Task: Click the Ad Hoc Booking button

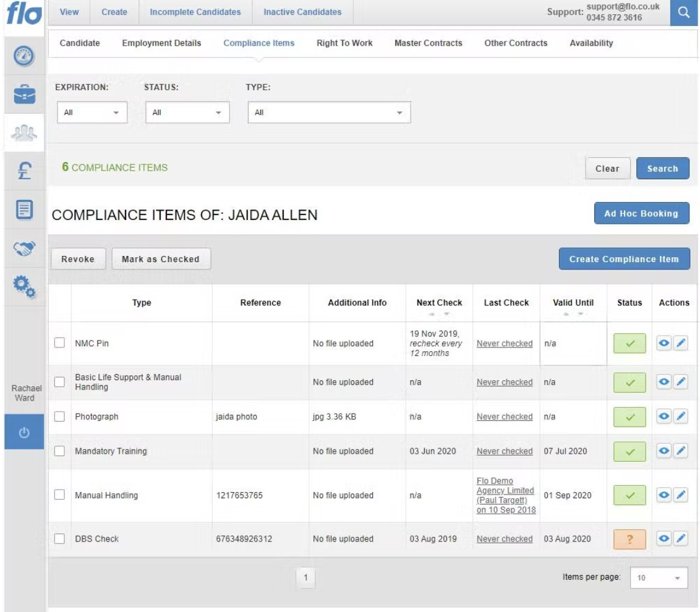Action: pos(641,213)
